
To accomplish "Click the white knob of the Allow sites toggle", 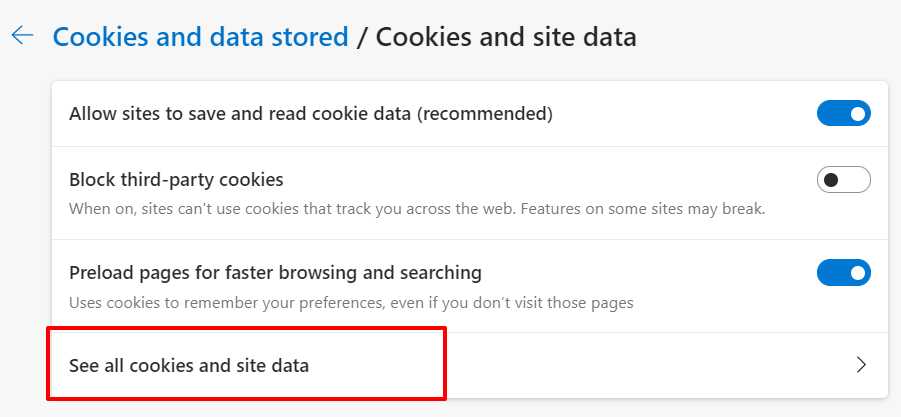I will pyautogui.click(x=857, y=114).
